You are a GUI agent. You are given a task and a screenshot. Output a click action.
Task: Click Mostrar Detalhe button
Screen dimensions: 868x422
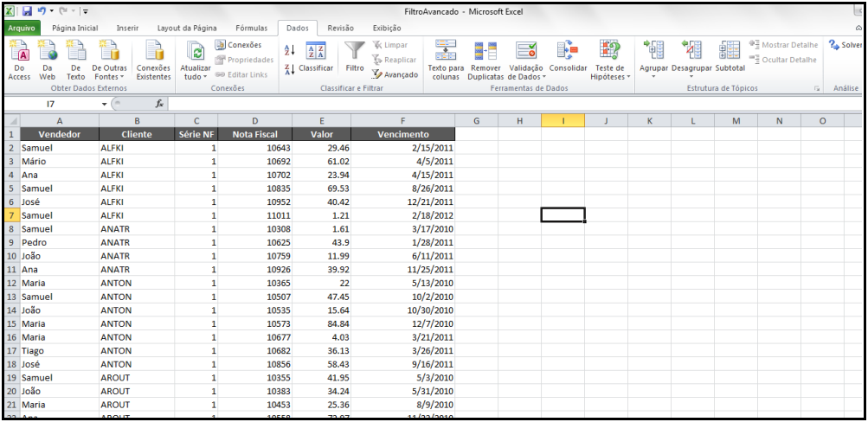(x=782, y=45)
